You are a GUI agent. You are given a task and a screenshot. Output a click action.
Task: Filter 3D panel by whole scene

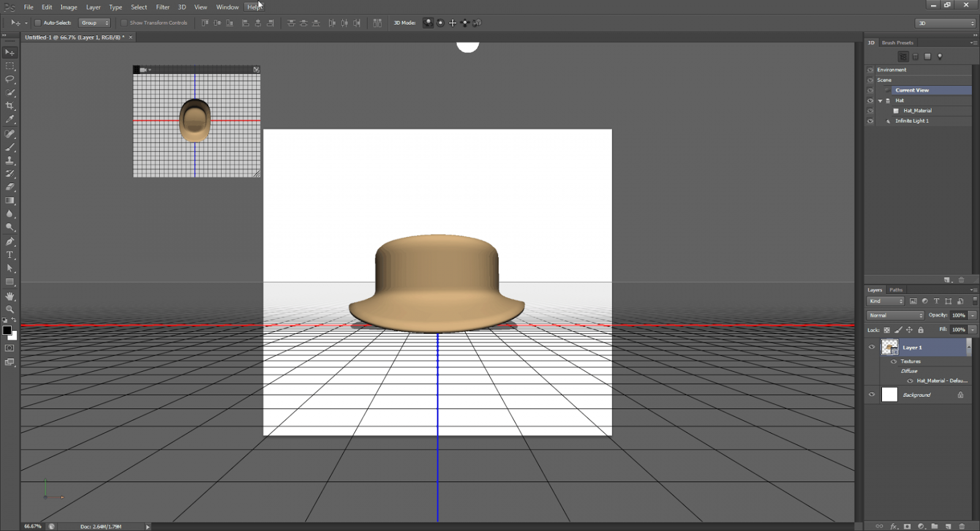(903, 56)
